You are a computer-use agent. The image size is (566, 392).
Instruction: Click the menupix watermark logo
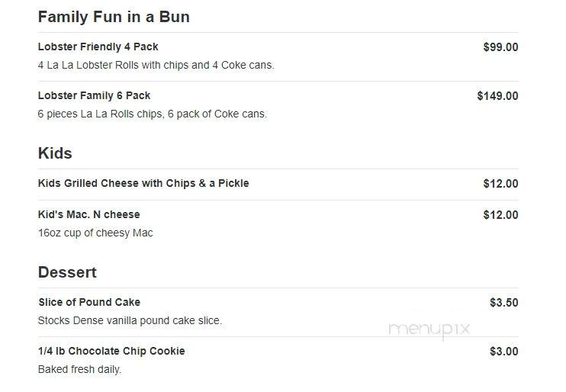tap(429, 330)
